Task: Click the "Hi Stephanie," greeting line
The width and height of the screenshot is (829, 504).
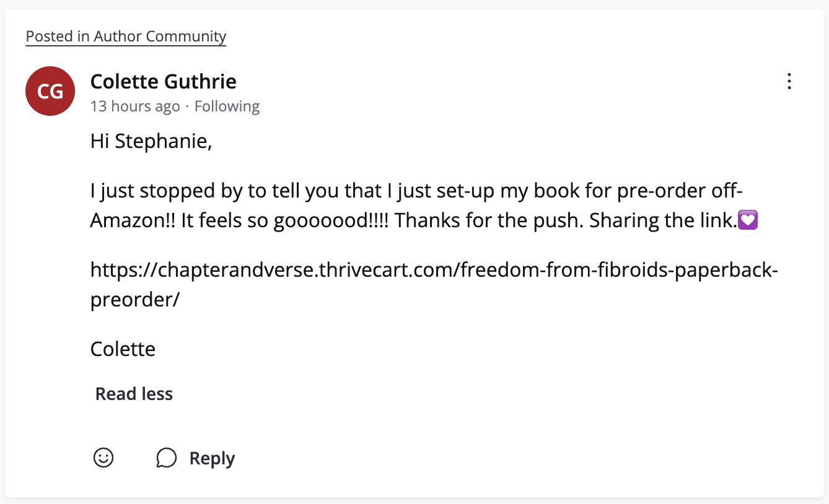Action: [151, 141]
